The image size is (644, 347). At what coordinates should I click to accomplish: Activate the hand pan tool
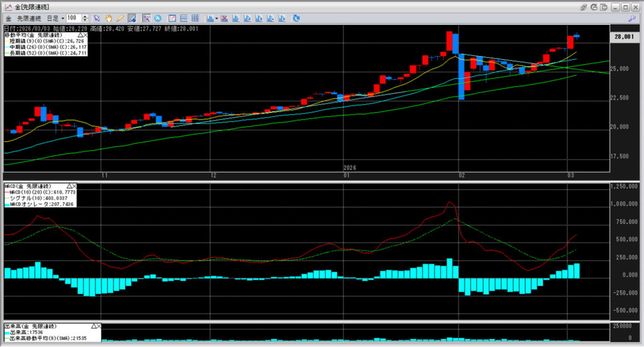point(108,18)
